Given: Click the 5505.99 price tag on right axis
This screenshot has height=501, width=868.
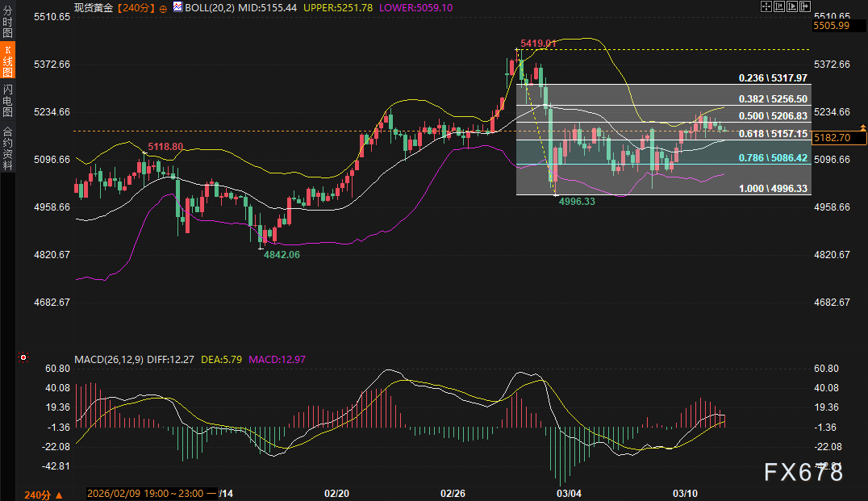Looking at the screenshot, I should pos(831,26).
